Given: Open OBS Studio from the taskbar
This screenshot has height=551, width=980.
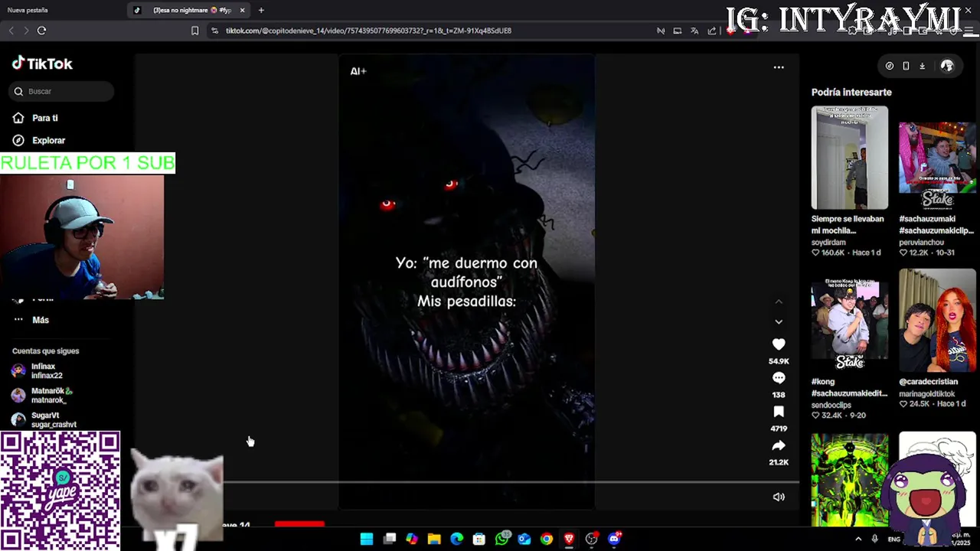Looking at the screenshot, I should click(591, 539).
